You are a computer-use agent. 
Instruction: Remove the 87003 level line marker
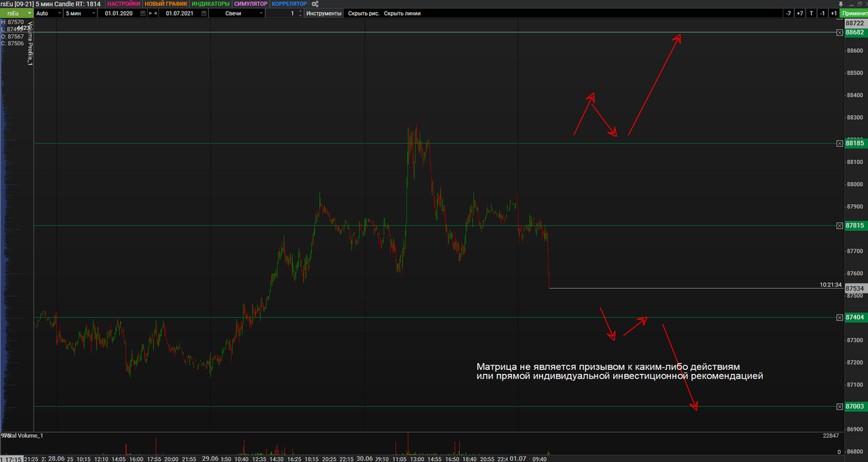point(840,406)
